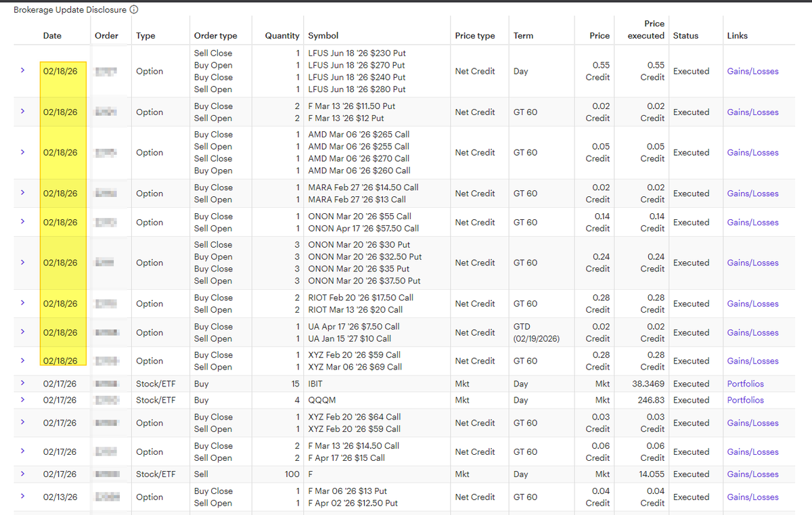Image resolution: width=812 pixels, height=515 pixels.
Task: Click the Term column header
Action: (x=523, y=35)
